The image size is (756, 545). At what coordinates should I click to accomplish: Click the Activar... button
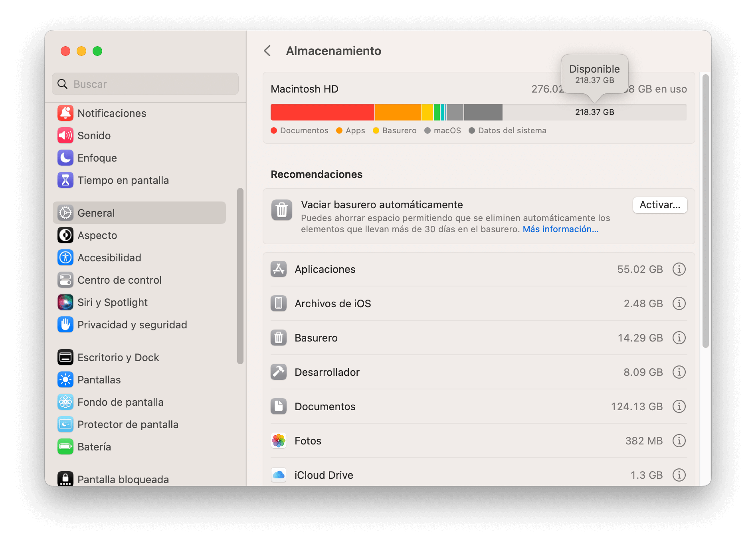point(660,205)
